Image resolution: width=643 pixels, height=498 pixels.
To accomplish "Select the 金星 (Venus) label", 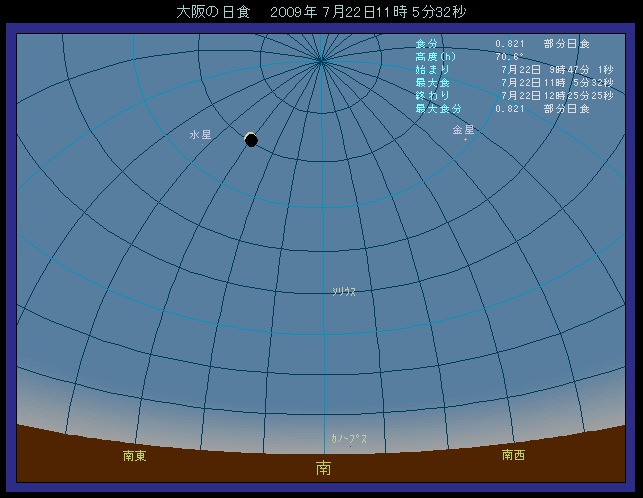I will coord(463,130).
